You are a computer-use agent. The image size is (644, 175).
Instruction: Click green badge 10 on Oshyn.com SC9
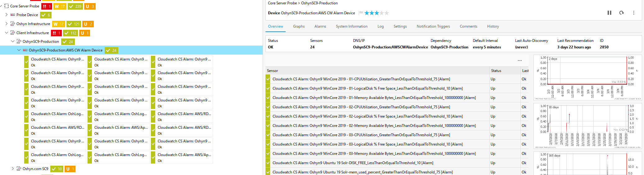pyautogui.click(x=57, y=169)
